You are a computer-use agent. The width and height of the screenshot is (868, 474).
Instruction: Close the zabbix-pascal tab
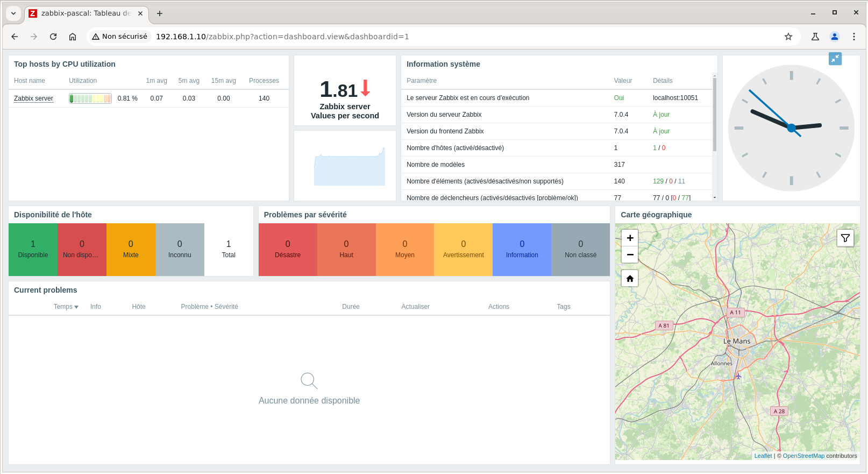140,13
